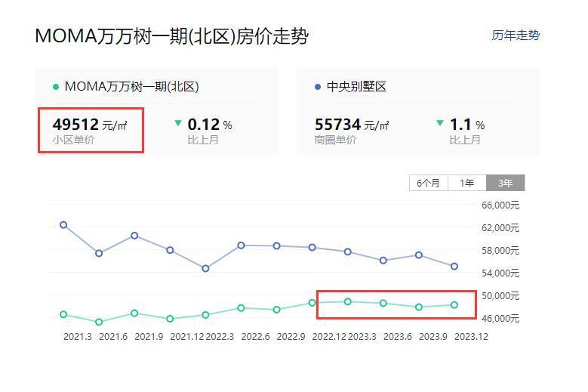Select green data point at 2021.9
This screenshot has height=392, width=588.
point(134,313)
